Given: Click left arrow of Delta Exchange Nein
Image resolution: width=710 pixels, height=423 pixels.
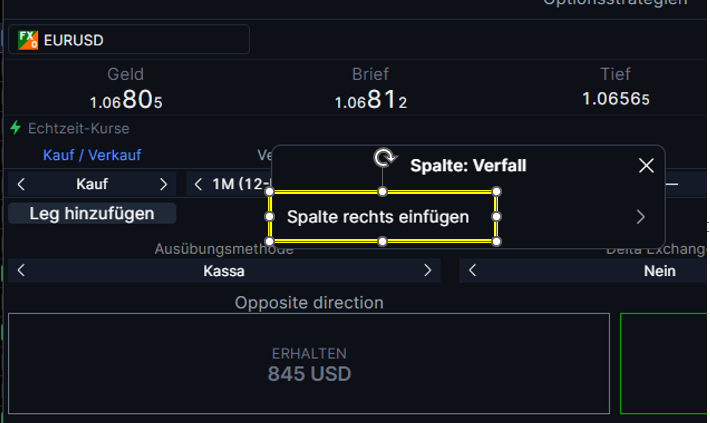Looking at the screenshot, I should [472, 271].
